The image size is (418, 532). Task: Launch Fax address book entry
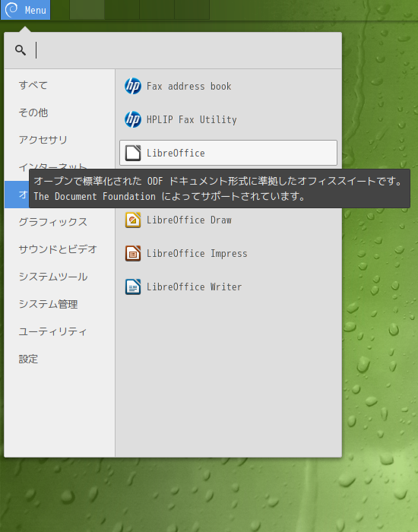tap(228, 86)
